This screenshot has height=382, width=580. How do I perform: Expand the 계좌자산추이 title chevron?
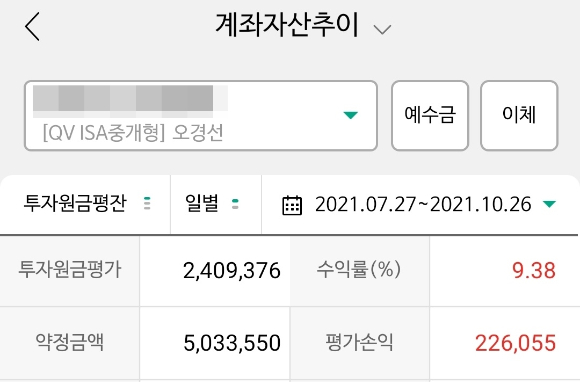[x=382, y=29]
